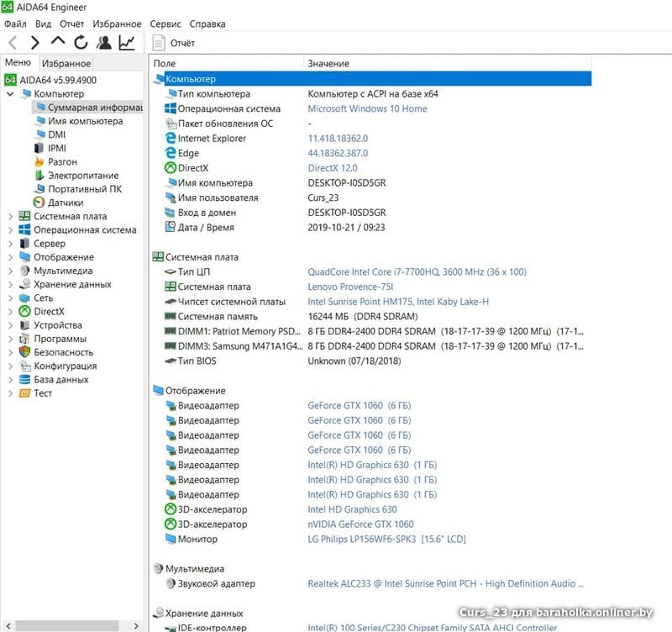Open the Вид menu
The width and height of the screenshot is (672, 632).
[x=43, y=24]
